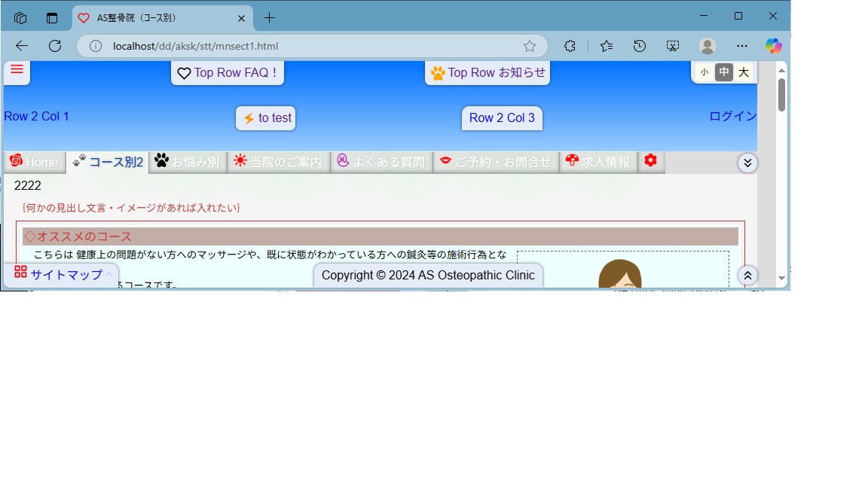
Task: Expand the double-chevron down button beside tabs
Action: pyautogui.click(x=747, y=163)
